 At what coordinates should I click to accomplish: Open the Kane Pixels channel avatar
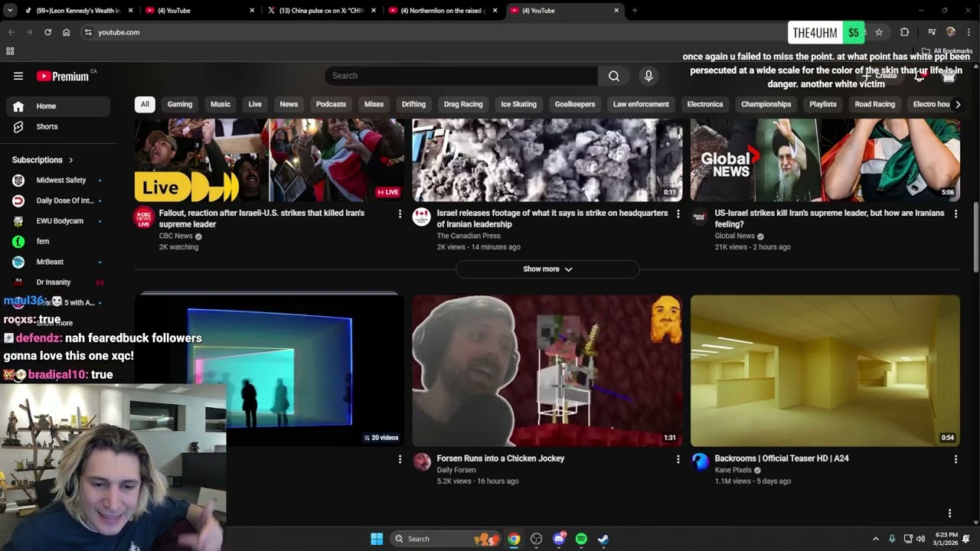(700, 461)
